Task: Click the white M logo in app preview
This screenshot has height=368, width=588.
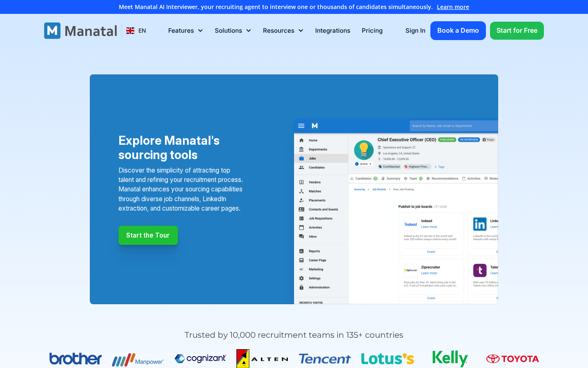Action: pos(315,126)
